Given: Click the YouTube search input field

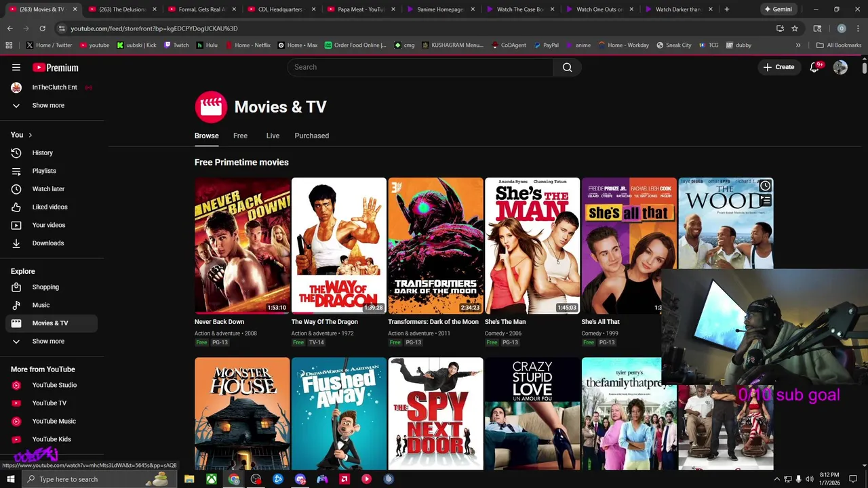Looking at the screenshot, I should (x=420, y=67).
